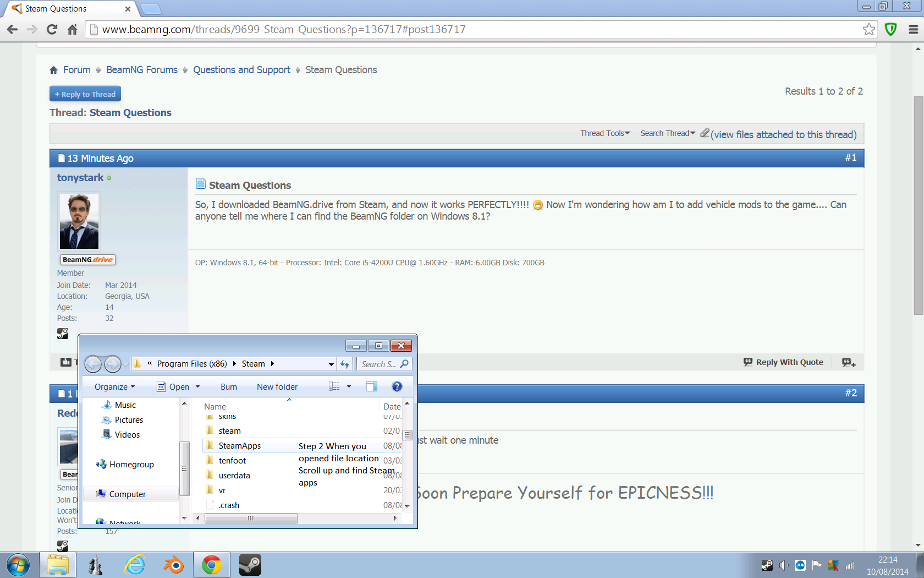The image size is (924, 578).
Task: Click Reply With Quote
Action: point(783,362)
